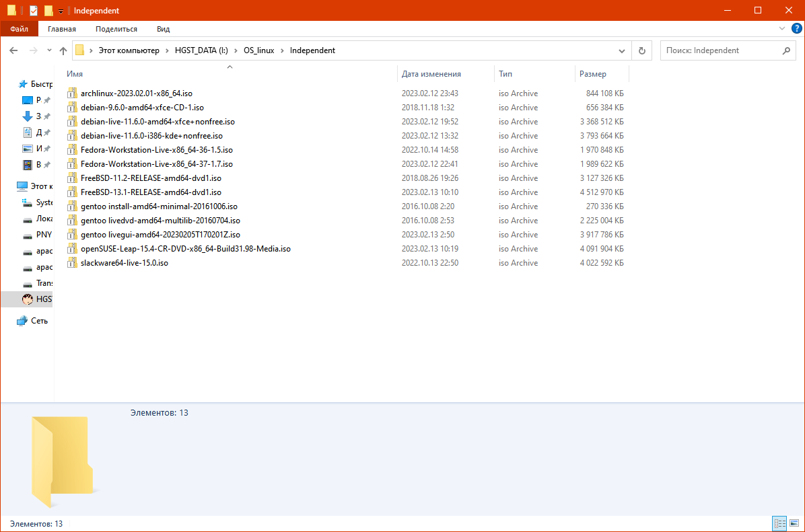Select debian-live-11.6.0-amd64-xfce+nonfree.iso file icon
Viewport: 805px width, 532px height.
(x=73, y=122)
